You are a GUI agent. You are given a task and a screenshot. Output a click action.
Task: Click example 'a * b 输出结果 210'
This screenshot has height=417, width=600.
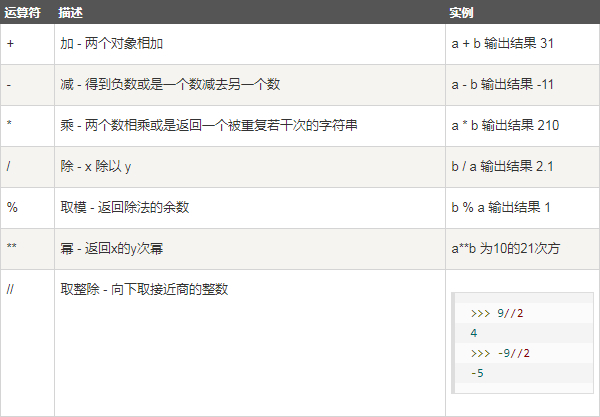505,125
